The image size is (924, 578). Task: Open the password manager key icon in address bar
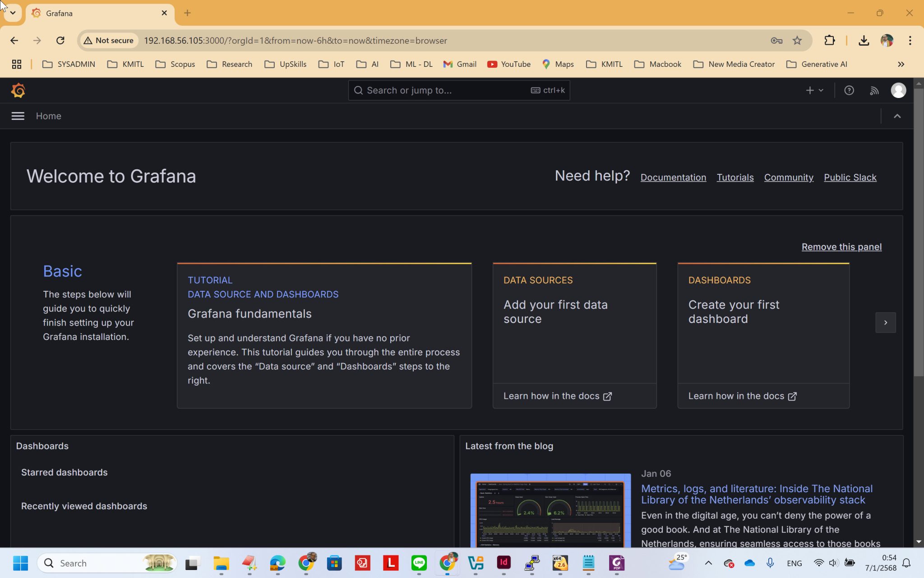point(776,40)
